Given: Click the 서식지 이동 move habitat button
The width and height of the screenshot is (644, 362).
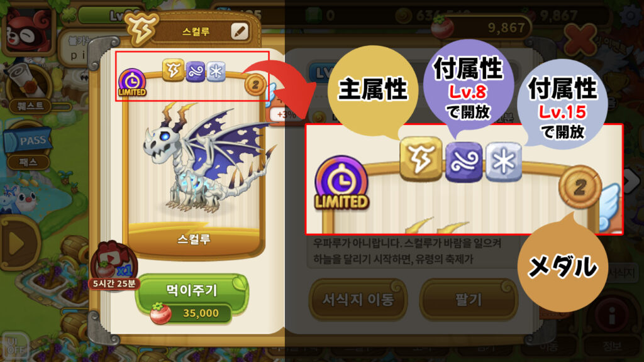Looking at the screenshot, I should (x=358, y=300).
